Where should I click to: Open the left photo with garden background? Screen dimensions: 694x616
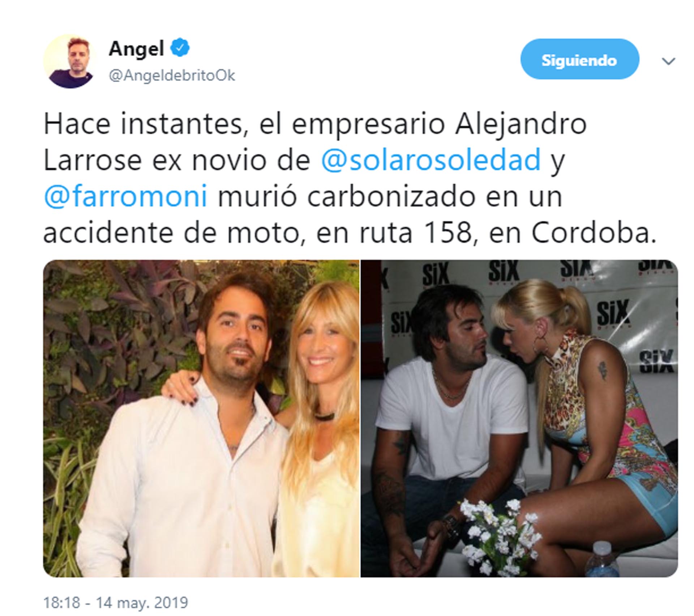pos(201,418)
